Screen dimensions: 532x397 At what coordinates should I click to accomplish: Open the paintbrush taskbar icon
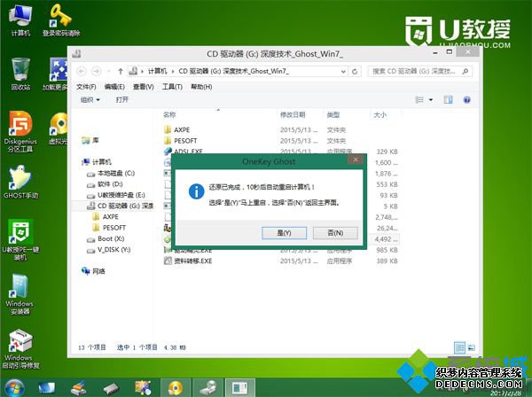point(79,388)
